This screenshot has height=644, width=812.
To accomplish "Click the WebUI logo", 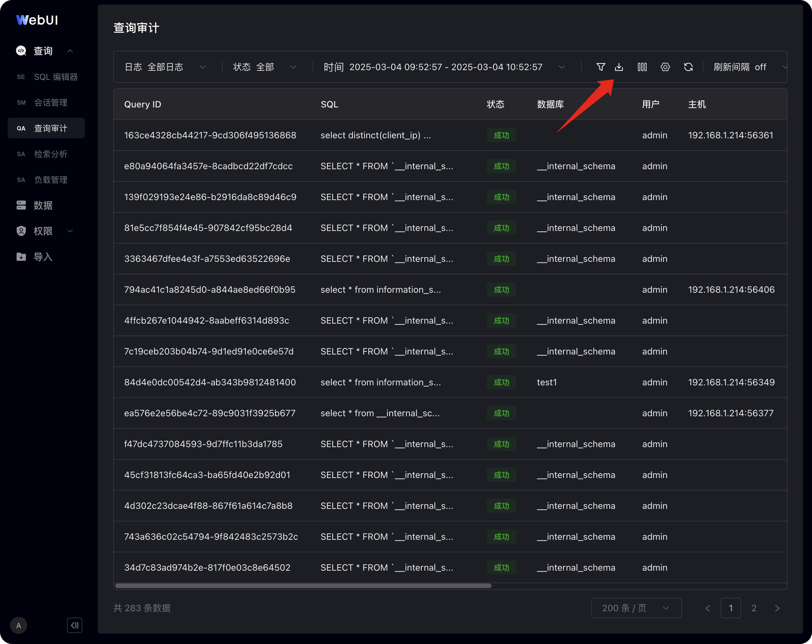I will (x=37, y=20).
